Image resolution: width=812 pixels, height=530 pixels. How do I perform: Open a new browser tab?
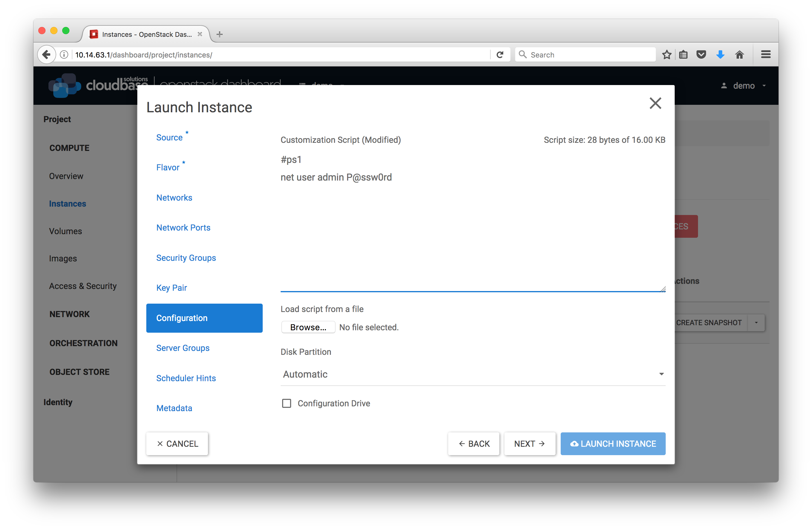[220, 34]
